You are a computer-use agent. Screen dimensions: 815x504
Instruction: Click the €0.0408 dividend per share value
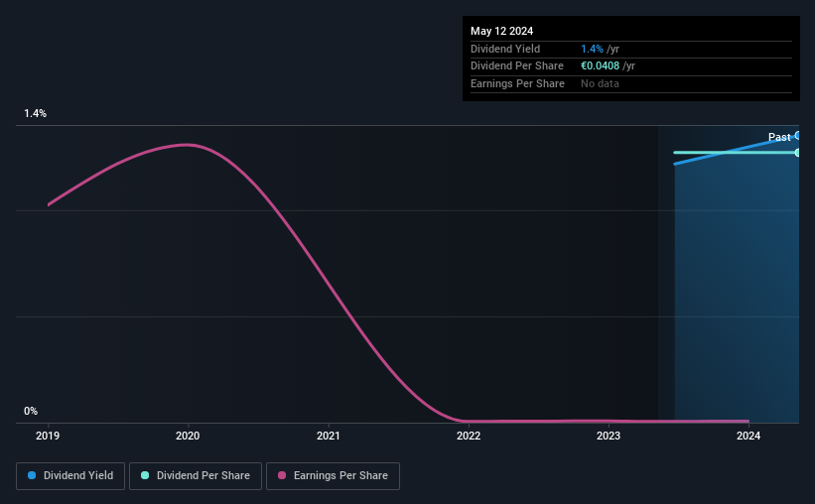600,66
